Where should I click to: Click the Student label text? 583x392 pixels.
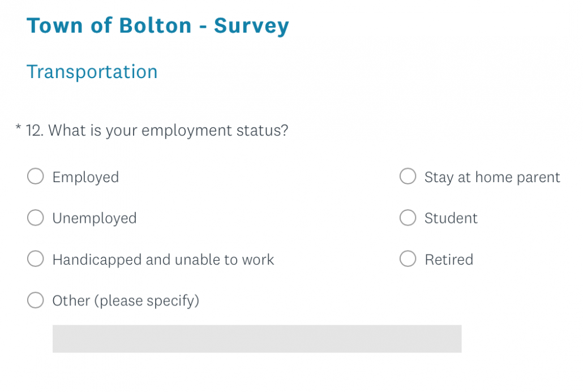[451, 218]
